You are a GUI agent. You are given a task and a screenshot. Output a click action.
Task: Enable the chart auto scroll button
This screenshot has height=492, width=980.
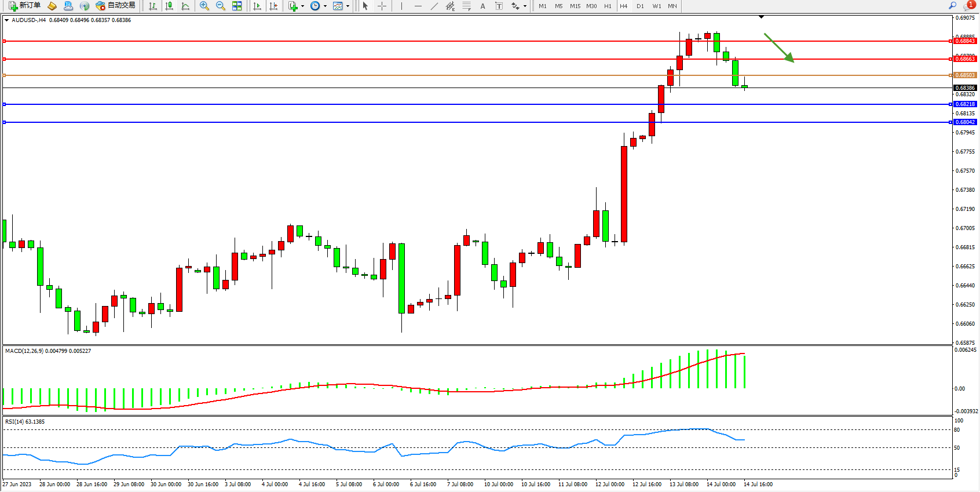pyautogui.click(x=257, y=6)
